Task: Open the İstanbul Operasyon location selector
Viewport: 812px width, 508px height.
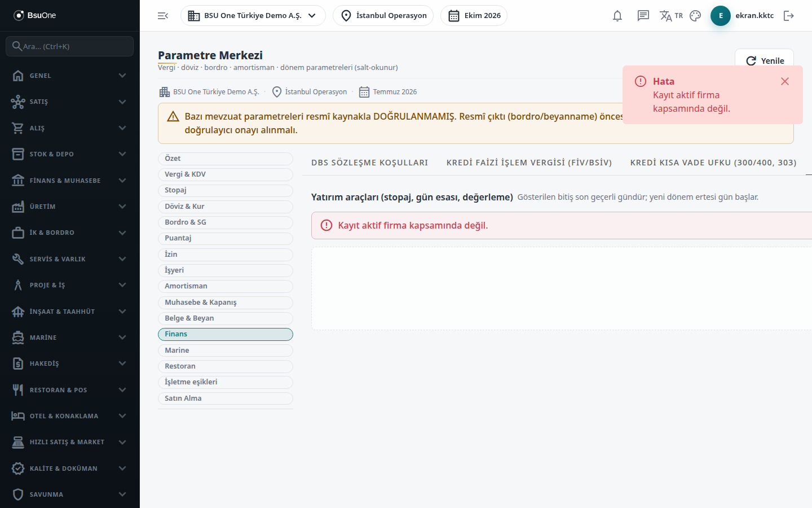Action: 383,16
